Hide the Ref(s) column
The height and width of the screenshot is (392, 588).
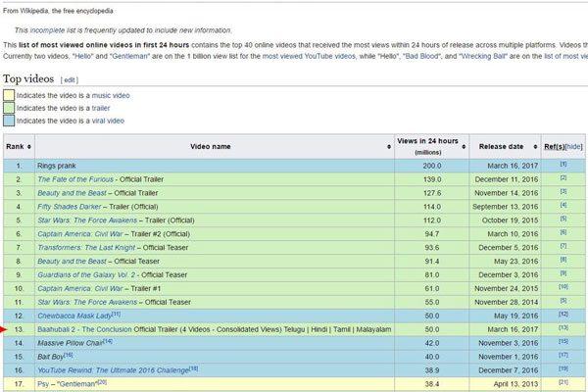pyautogui.click(x=573, y=147)
